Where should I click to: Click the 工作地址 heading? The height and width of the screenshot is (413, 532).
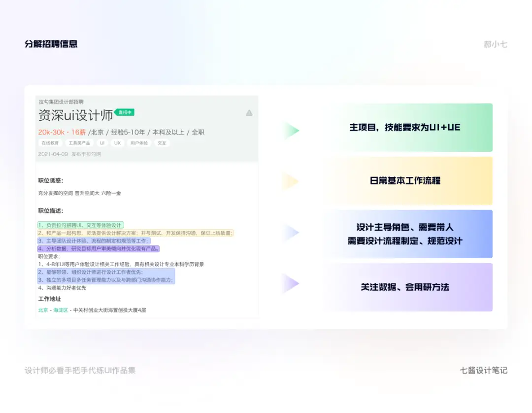point(50,299)
